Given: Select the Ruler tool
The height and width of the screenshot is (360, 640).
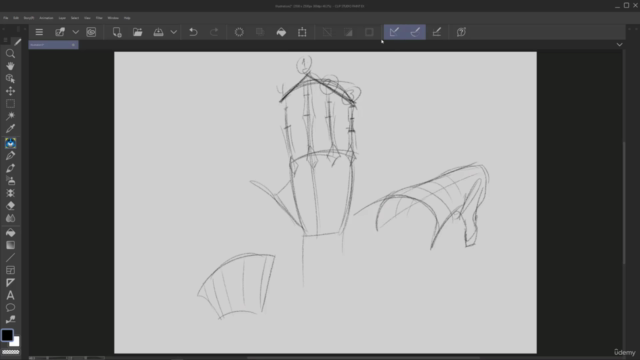Looking at the screenshot, I should click(10, 282).
